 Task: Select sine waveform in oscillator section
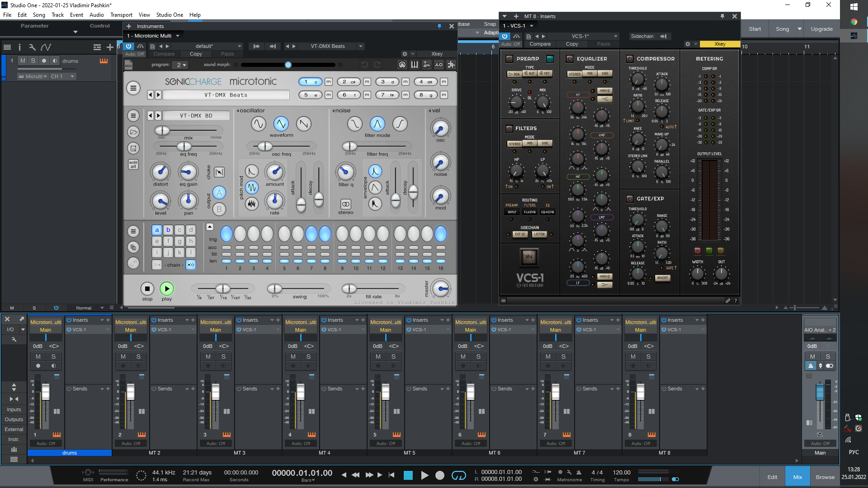(258, 124)
